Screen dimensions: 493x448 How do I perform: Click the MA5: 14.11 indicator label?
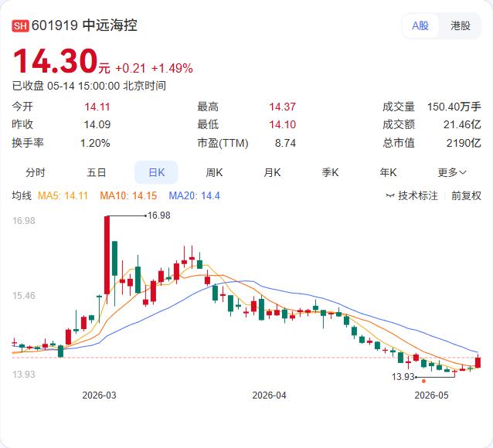coord(63,196)
